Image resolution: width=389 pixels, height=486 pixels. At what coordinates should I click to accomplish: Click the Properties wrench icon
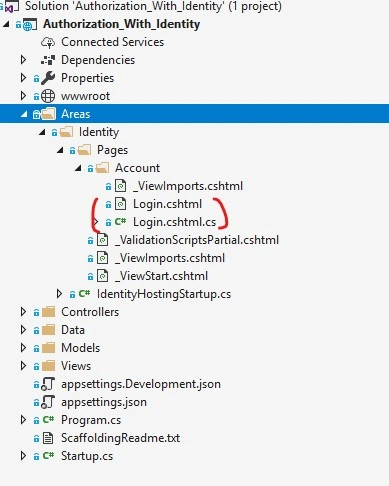(48, 78)
